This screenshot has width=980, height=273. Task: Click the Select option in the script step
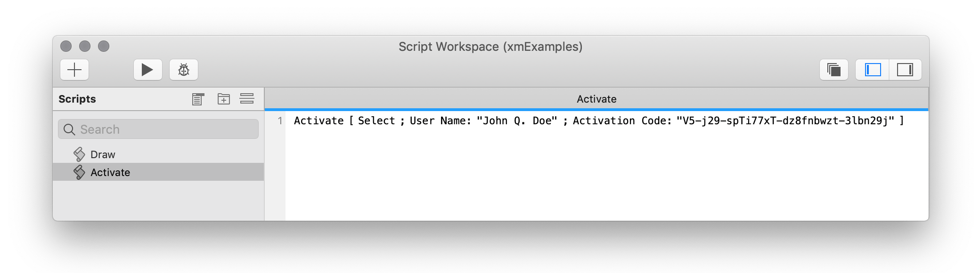[376, 120]
